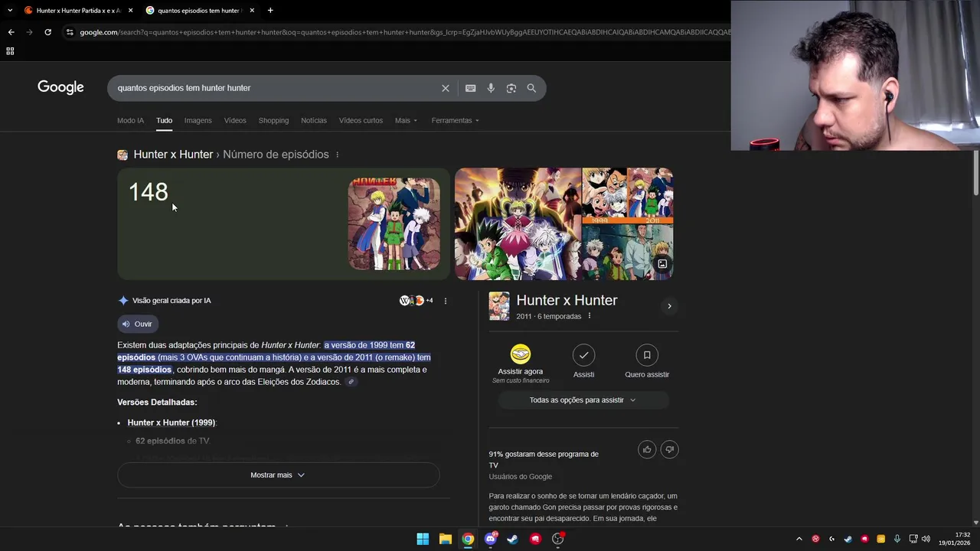
Task: Open File Explorer from the taskbar
Action: pos(445,539)
